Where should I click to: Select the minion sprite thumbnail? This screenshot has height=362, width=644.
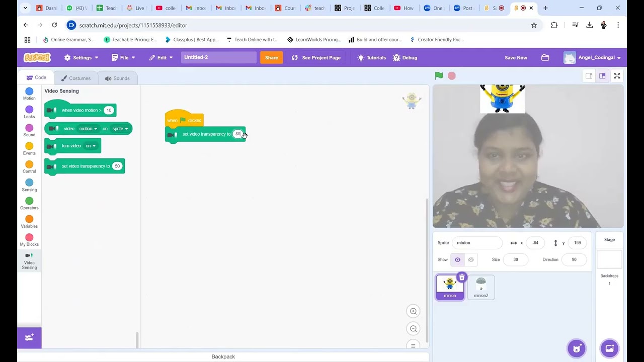pyautogui.click(x=450, y=287)
